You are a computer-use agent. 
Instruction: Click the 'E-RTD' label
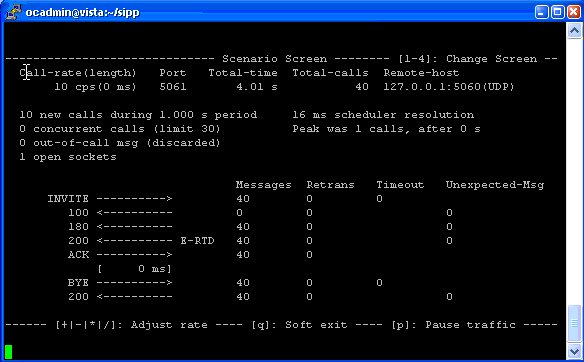[x=197, y=241]
